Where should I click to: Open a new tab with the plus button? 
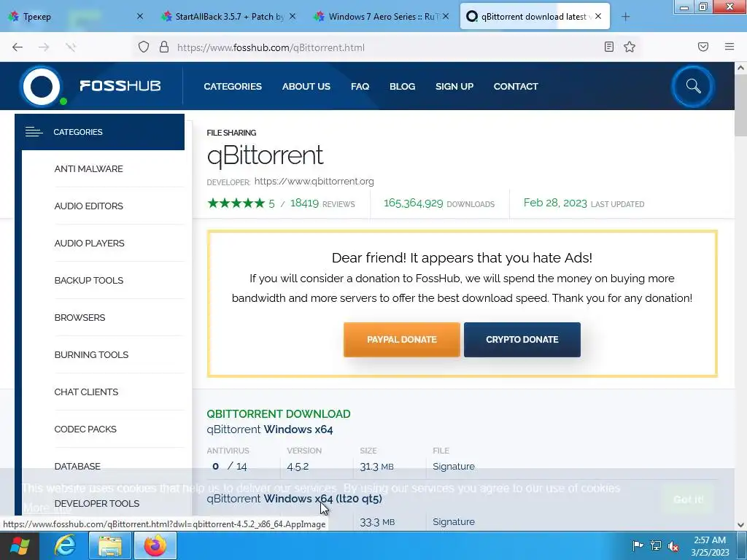click(625, 17)
